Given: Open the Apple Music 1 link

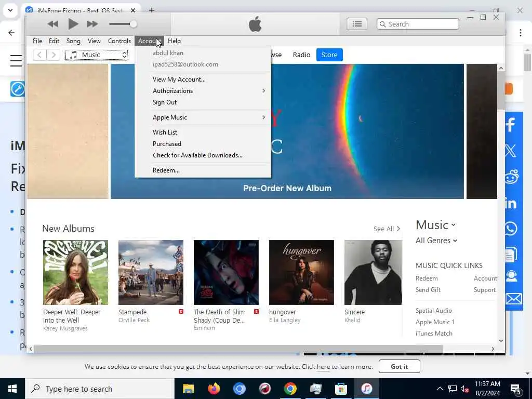Looking at the screenshot, I should point(435,322).
